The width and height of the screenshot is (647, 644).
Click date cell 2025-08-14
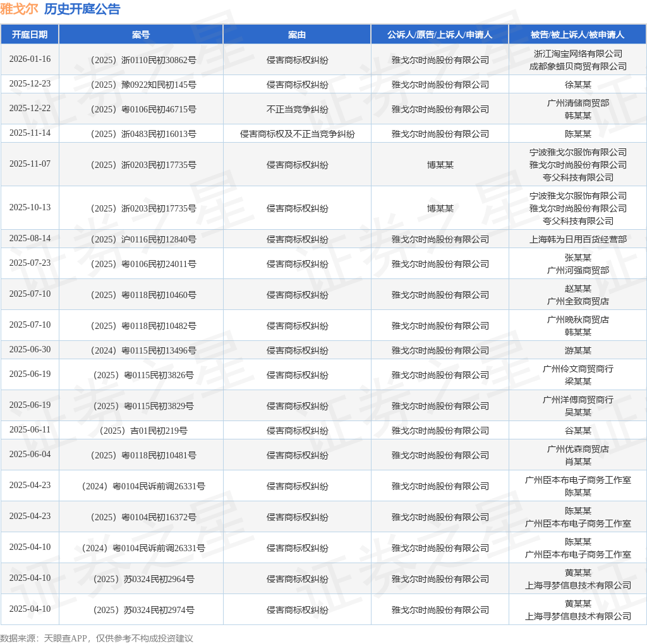click(30, 238)
